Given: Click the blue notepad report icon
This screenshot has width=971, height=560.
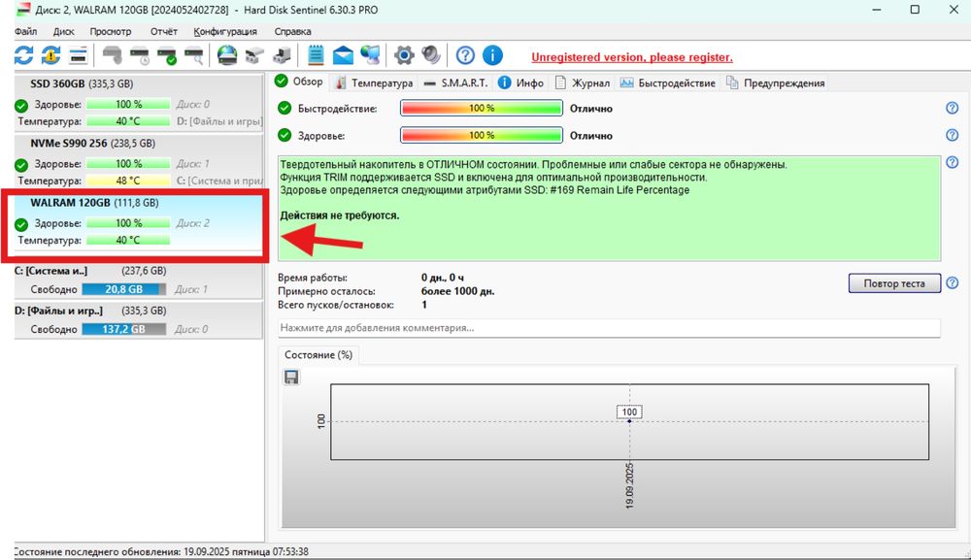Looking at the screenshot, I should click(316, 55).
